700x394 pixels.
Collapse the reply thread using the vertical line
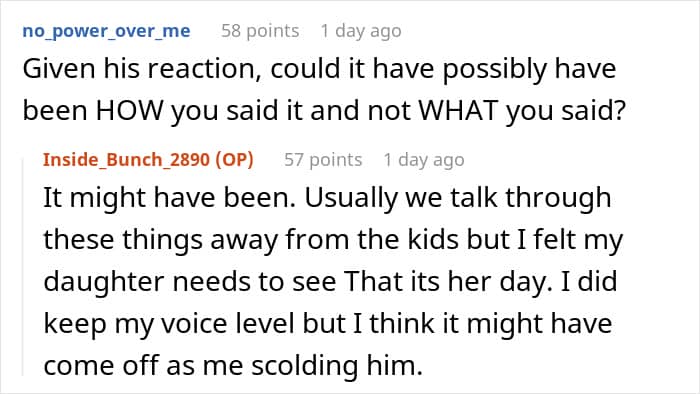click(23, 267)
